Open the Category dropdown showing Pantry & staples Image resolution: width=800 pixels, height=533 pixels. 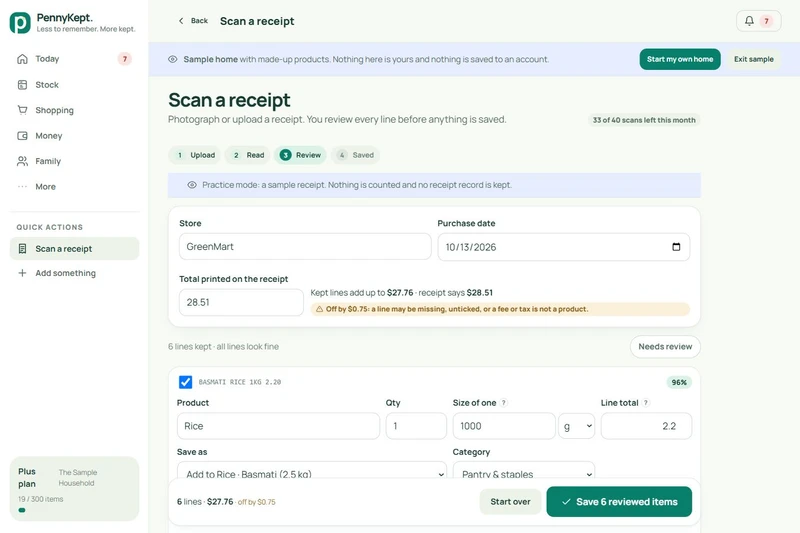pyautogui.click(x=523, y=471)
